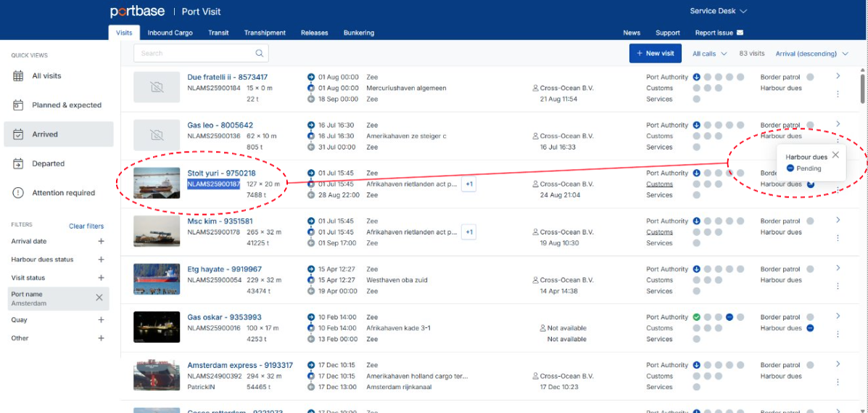
Task: Select Planned & expected quick view
Action: coord(58,105)
